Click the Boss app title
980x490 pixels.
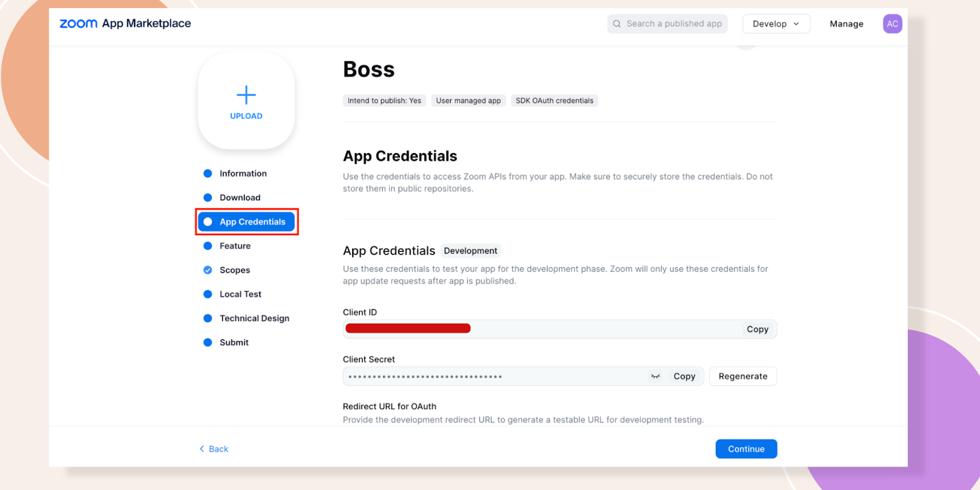pos(369,69)
